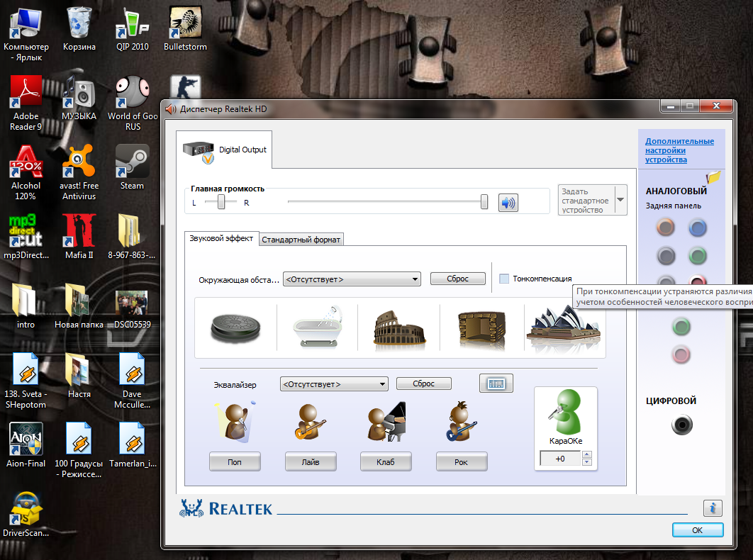Open the Эквалайзер preset dropdown
Screen dimensions: 753x560
[382, 384]
